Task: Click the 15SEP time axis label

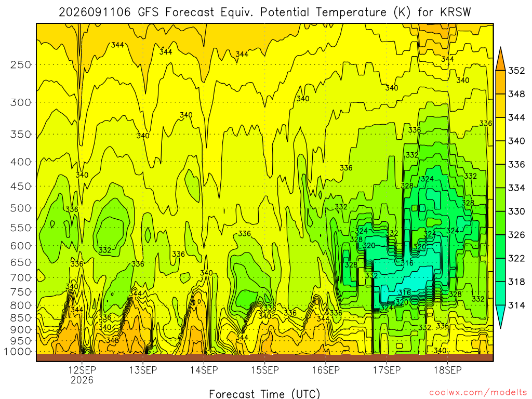Action: 264,370
